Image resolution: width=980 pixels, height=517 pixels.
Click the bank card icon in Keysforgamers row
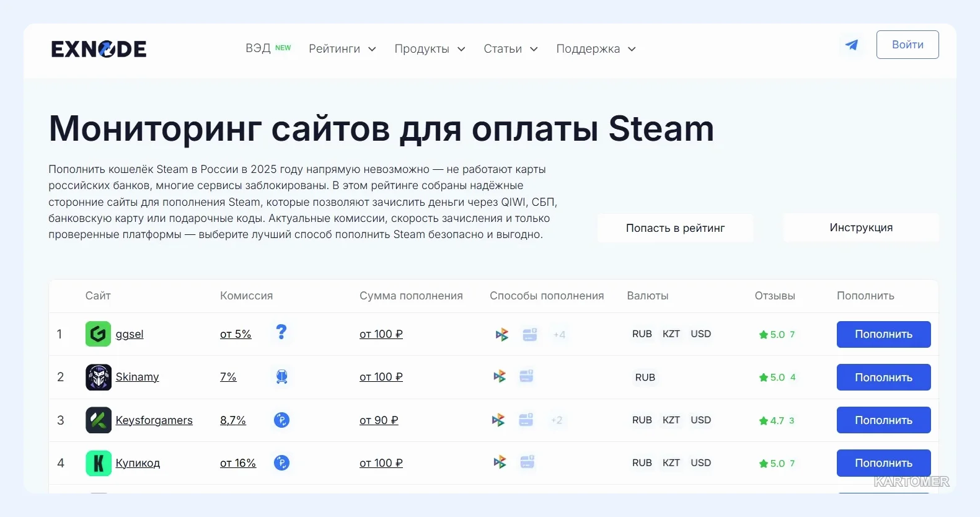tap(526, 420)
